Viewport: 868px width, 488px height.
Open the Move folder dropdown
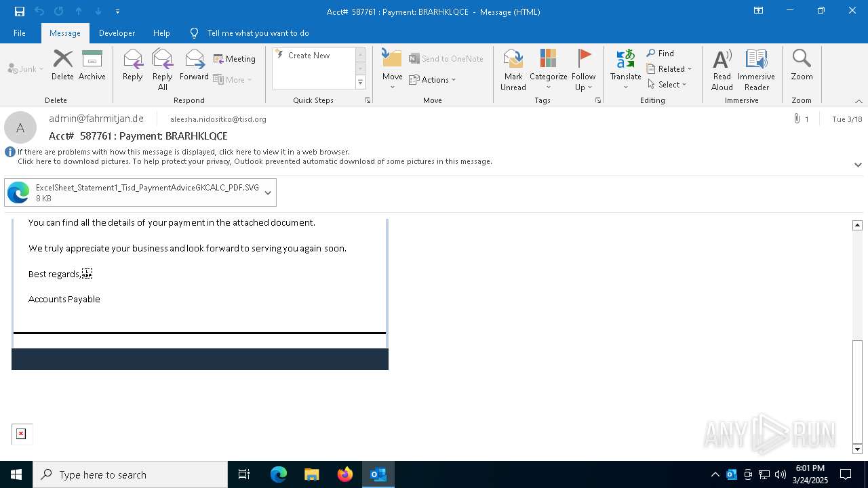click(x=392, y=70)
